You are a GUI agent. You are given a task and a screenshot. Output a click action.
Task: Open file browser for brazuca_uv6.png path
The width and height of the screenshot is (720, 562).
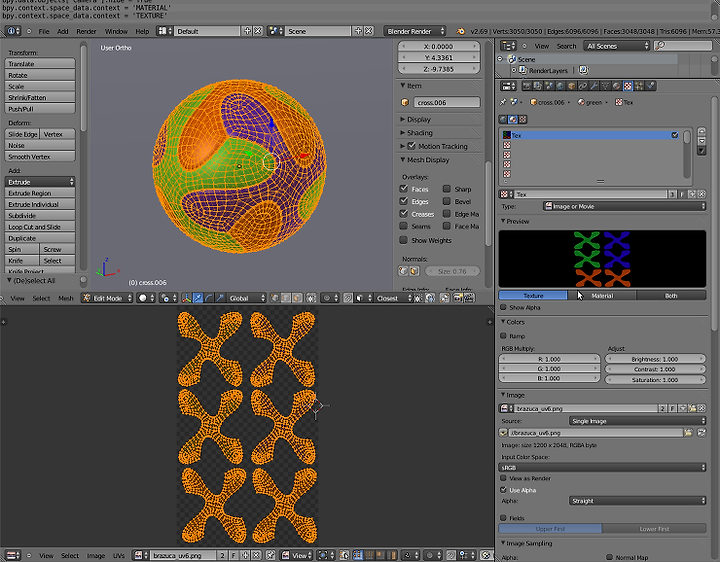point(688,433)
